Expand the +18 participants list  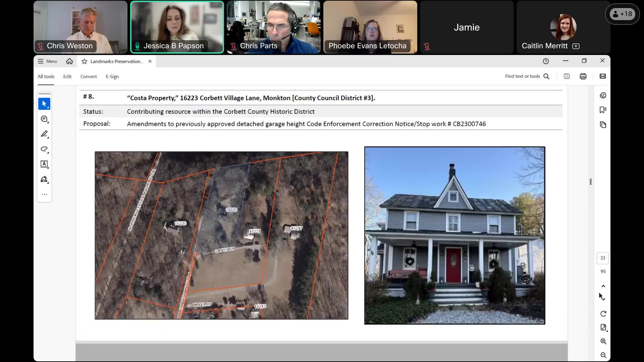pos(622,14)
